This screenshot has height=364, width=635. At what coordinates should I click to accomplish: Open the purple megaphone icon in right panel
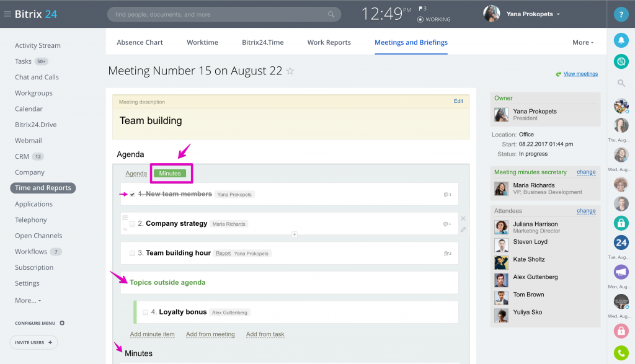click(x=621, y=272)
